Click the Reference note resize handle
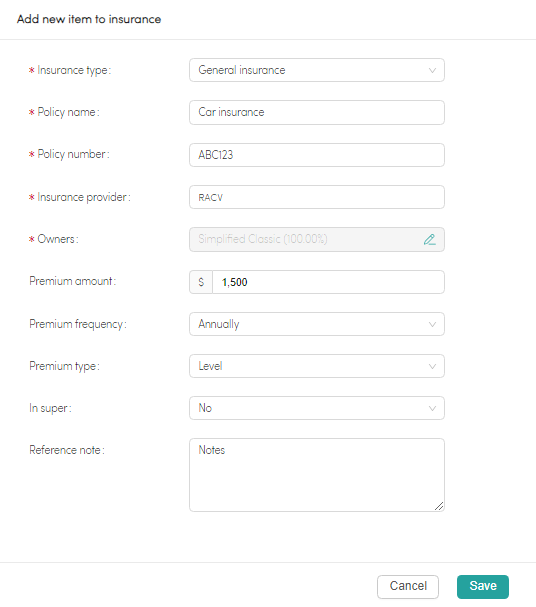 pyautogui.click(x=439, y=506)
